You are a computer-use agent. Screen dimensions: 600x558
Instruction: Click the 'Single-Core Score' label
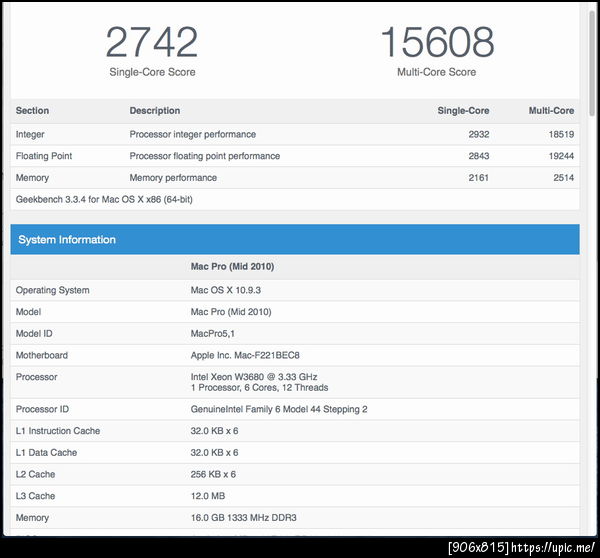tap(152, 72)
